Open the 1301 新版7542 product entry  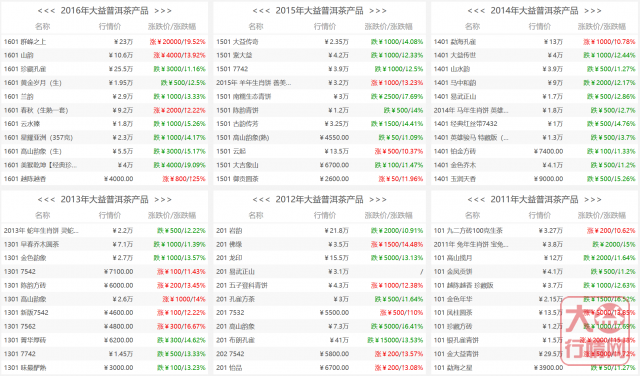(26, 313)
